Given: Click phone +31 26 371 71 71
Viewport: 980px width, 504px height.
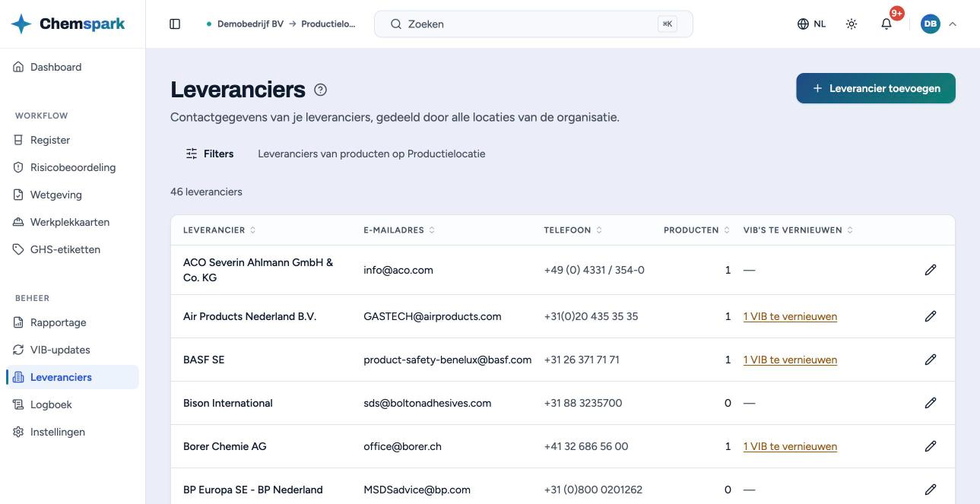Looking at the screenshot, I should tap(582, 360).
